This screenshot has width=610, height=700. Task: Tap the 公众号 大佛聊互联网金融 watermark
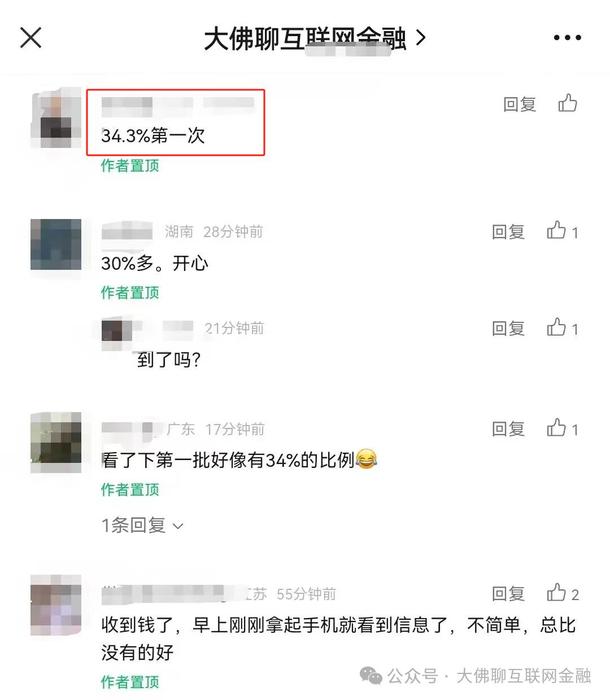[x=476, y=675]
